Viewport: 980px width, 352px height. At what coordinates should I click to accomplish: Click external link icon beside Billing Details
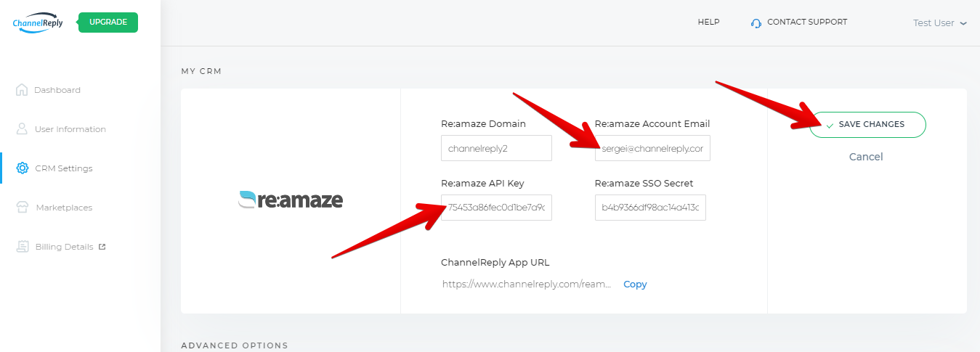102,247
